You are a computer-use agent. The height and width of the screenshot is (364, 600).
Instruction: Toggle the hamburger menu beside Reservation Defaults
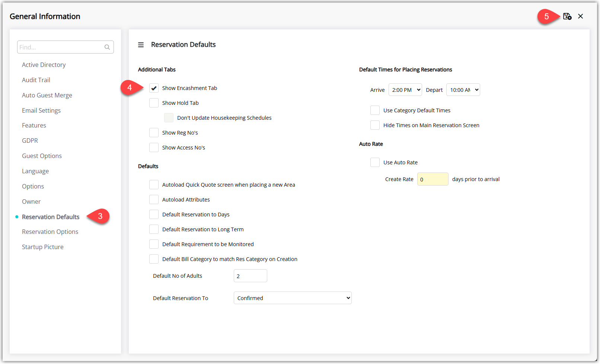pyautogui.click(x=141, y=45)
